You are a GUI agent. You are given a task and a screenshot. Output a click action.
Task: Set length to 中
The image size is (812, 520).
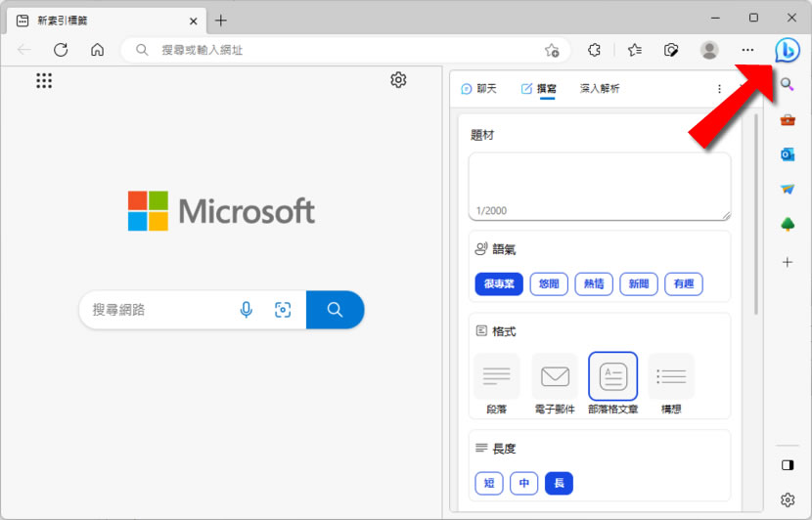[524, 483]
